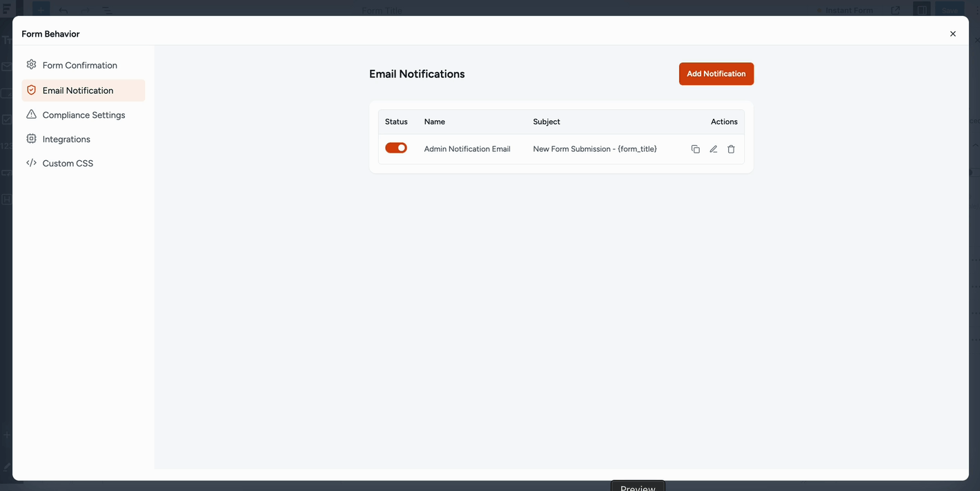Click the Preview button at the bottom

pos(637,487)
